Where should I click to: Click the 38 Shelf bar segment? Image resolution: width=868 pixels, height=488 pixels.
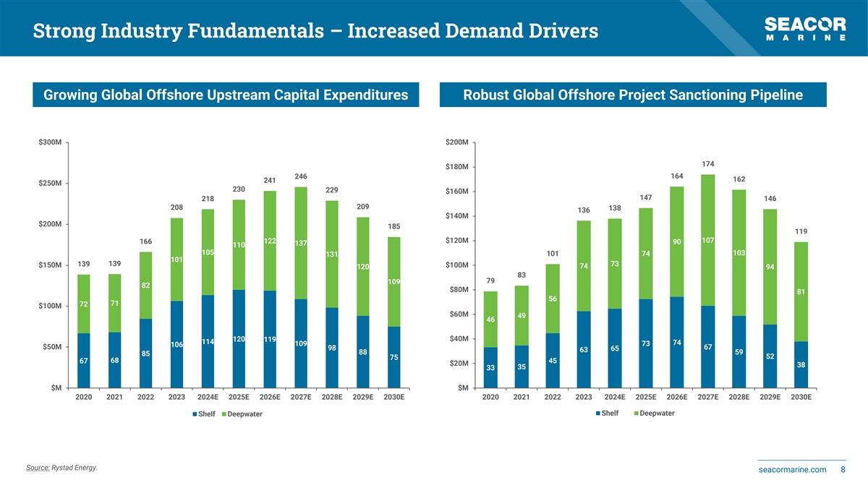click(801, 365)
